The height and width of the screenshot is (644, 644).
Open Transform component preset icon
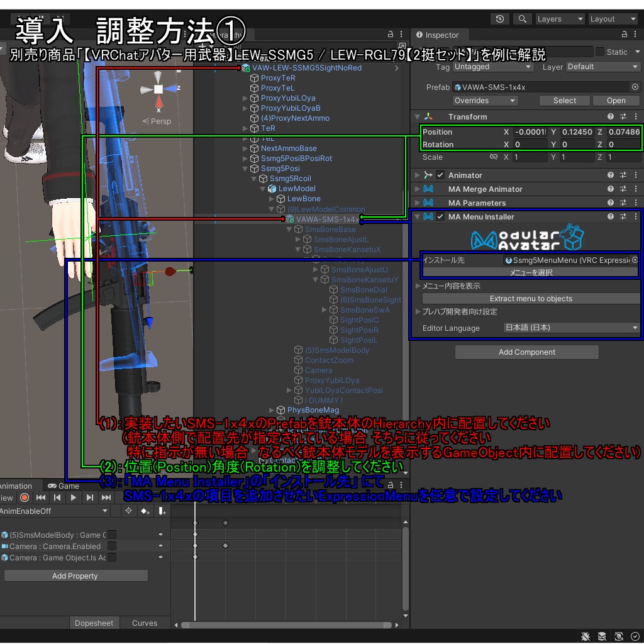[x=623, y=116]
